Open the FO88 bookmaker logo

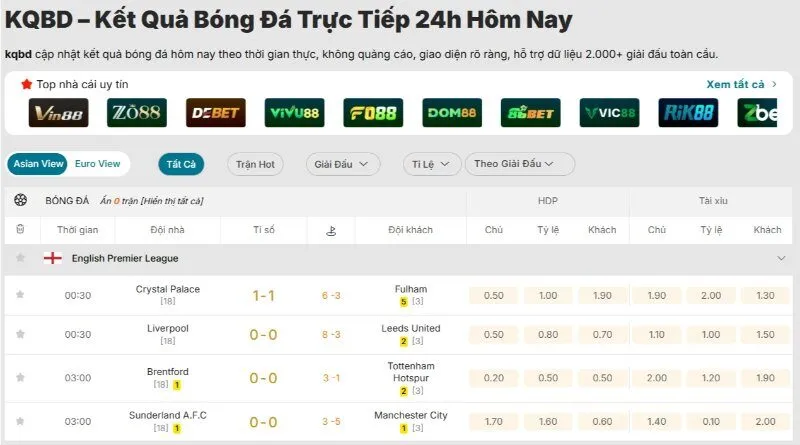373,113
